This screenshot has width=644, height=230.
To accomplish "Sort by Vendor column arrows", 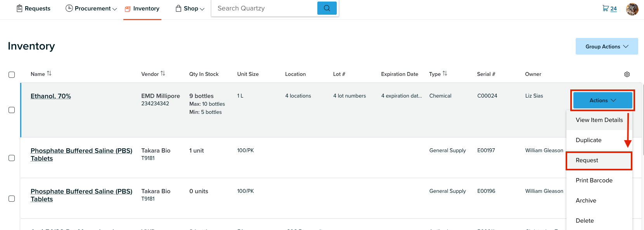I will point(163,74).
